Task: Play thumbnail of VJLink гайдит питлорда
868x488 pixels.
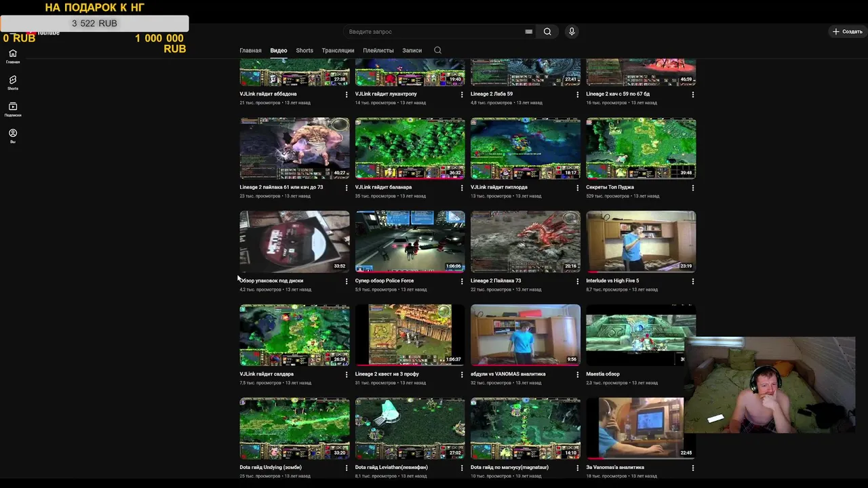Action: coord(526,148)
